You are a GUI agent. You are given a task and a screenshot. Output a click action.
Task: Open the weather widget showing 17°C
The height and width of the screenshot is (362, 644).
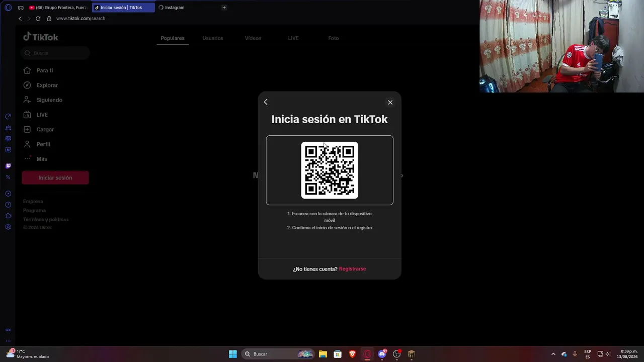tap(28, 354)
